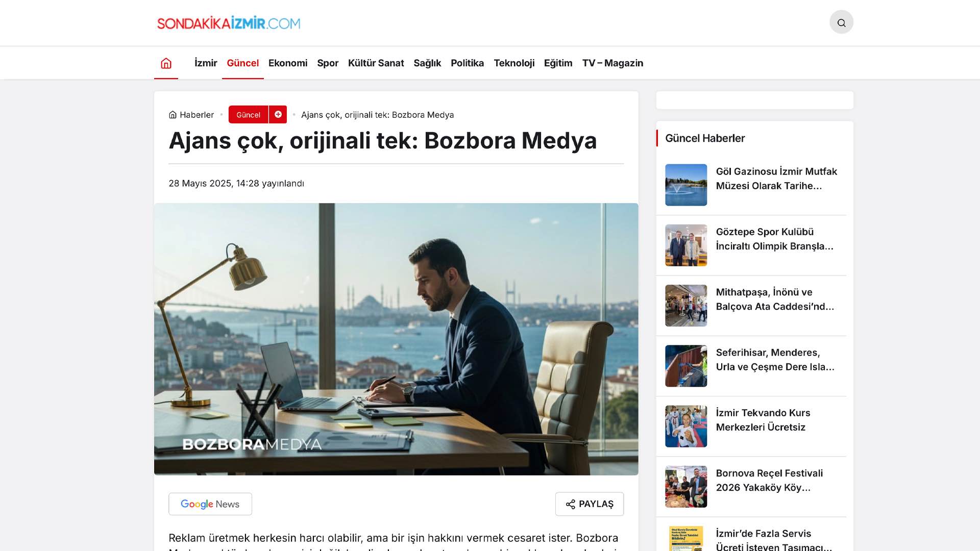Open the Mithatpaşa, İnönü ve Balçova headline
This screenshot has height=551, width=980.
click(x=775, y=299)
